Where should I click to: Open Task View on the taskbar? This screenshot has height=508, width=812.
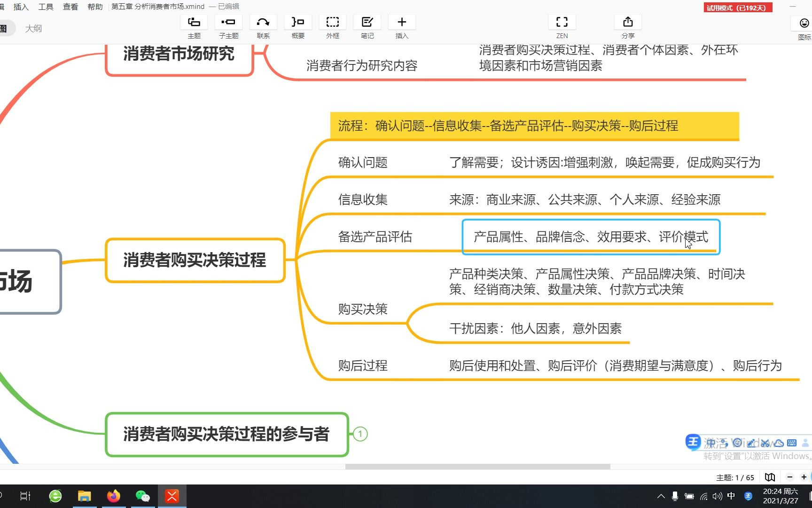(25, 496)
